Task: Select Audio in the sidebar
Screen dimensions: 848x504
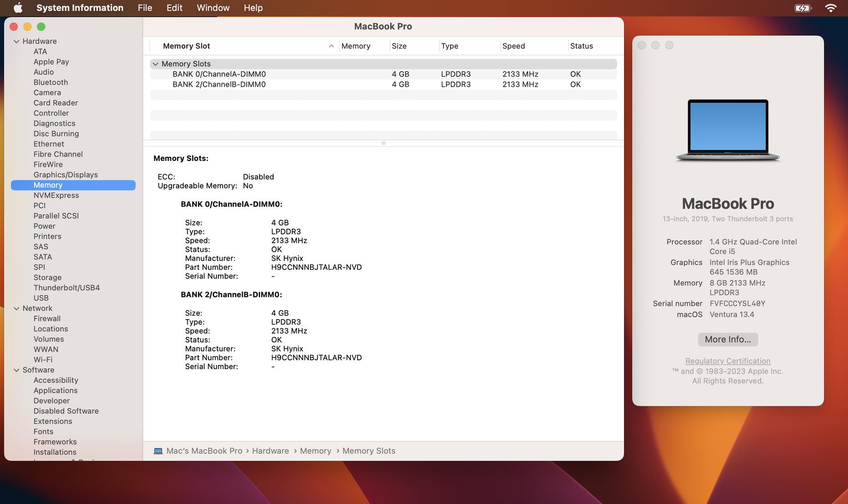Action: click(43, 72)
